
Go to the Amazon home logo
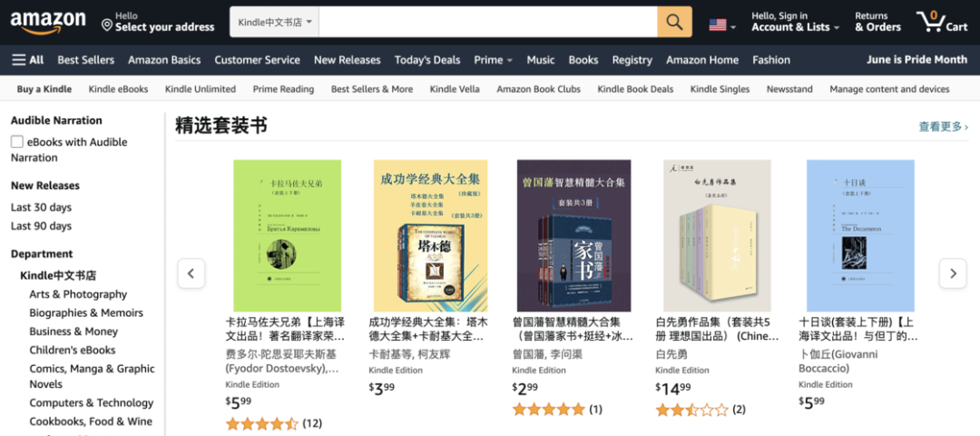pyautogui.click(x=48, y=22)
